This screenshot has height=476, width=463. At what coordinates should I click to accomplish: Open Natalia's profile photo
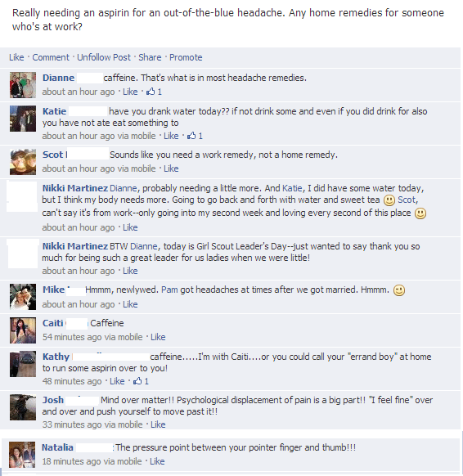coord(22,455)
